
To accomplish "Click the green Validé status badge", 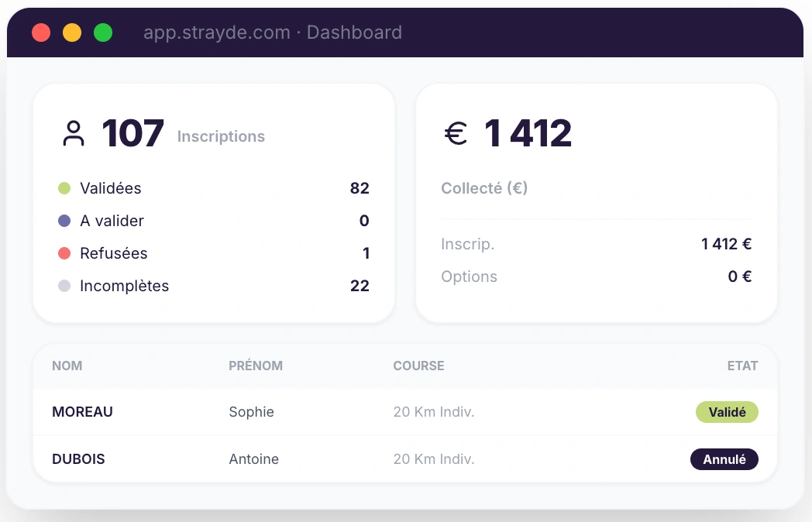I will (x=726, y=412).
